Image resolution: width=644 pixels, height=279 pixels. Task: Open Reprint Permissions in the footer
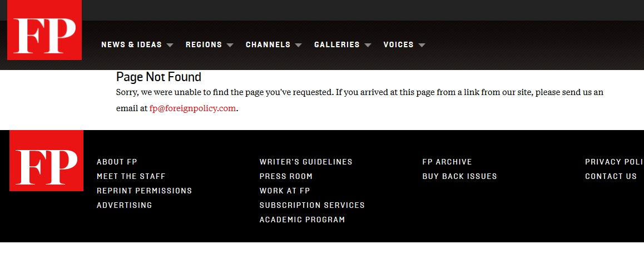point(144,191)
